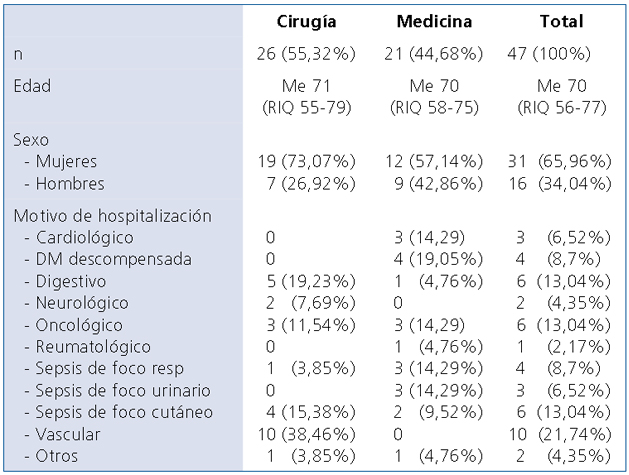Screen dimensions: 629x475
Task: Select the Reumatológico row label
Action: click(81, 348)
